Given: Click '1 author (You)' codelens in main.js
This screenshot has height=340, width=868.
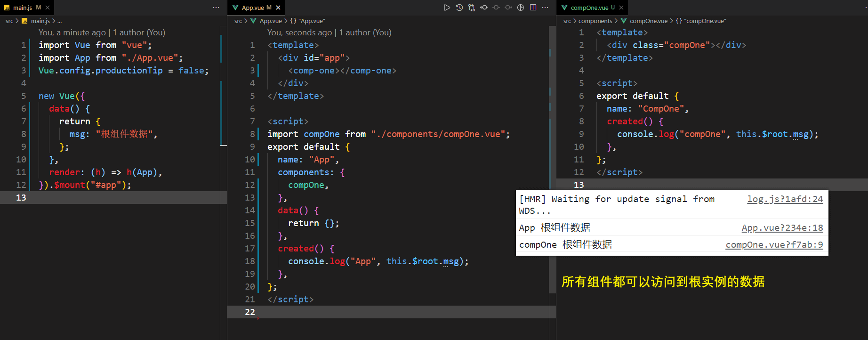Looking at the screenshot, I should (x=139, y=32).
